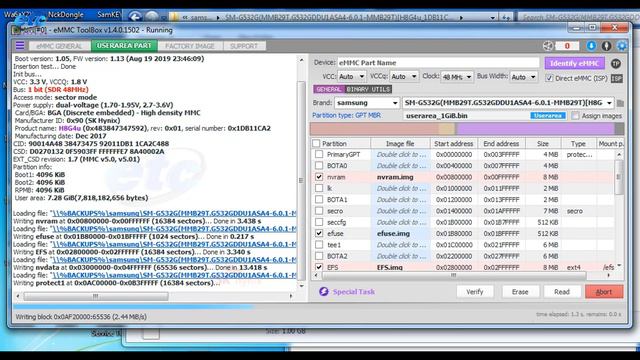640x360 pixels.
Task: Open the Bus Width dropdown
Action: [x=524, y=77]
